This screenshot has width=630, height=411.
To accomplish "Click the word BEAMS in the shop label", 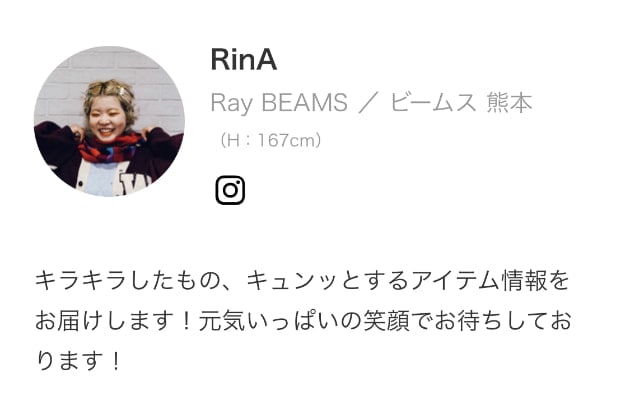I will (305, 102).
